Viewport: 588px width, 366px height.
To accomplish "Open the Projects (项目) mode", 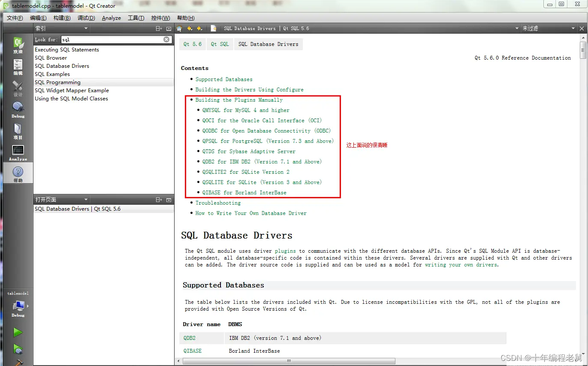I will [x=18, y=131].
